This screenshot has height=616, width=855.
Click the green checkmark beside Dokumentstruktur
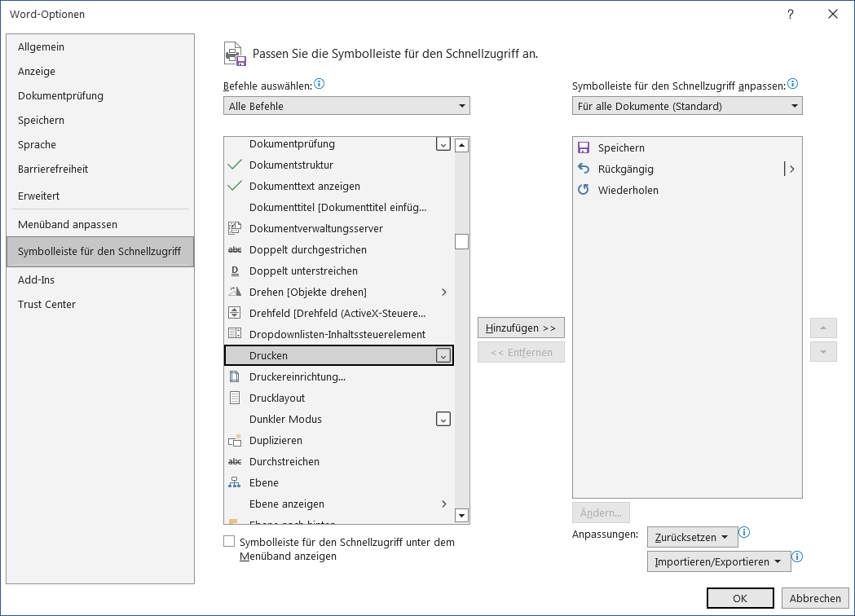(x=235, y=165)
